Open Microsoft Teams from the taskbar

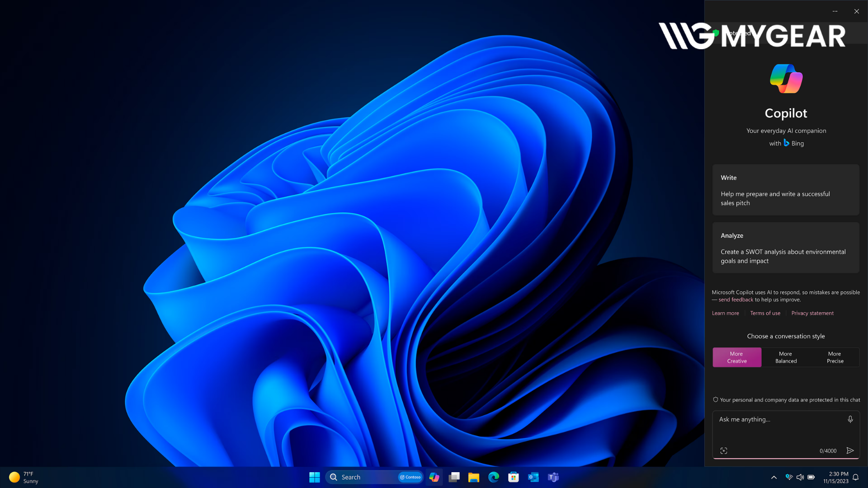pyautogui.click(x=553, y=477)
